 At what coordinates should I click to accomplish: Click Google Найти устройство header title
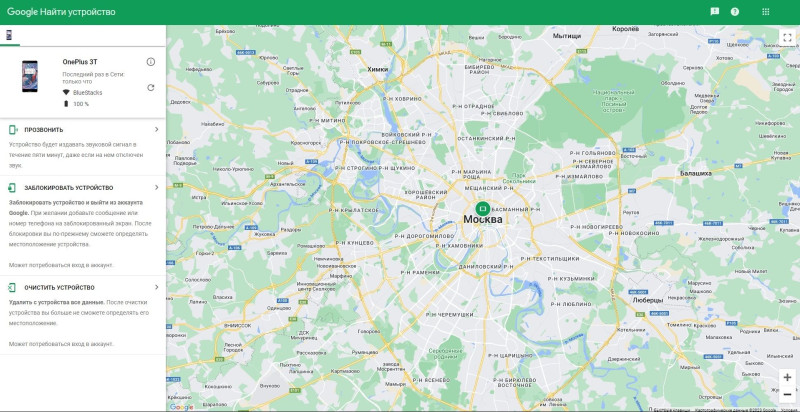[61, 12]
